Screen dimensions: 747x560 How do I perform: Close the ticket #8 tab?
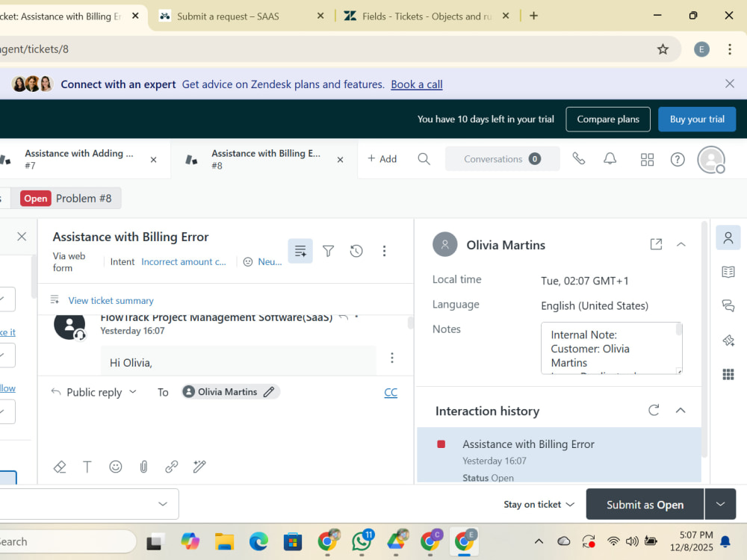click(x=340, y=160)
